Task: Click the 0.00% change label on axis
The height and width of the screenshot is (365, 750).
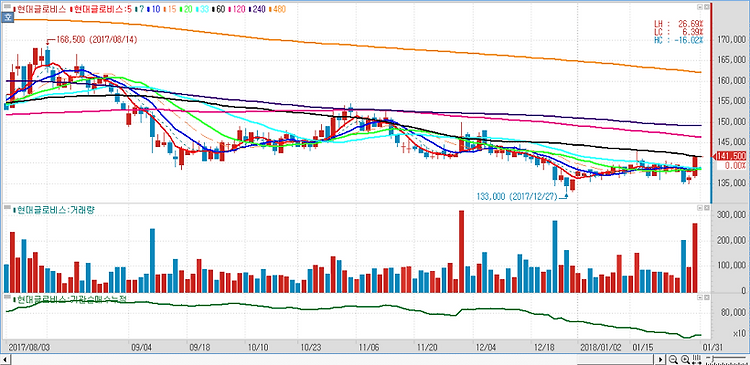Action: click(x=735, y=166)
